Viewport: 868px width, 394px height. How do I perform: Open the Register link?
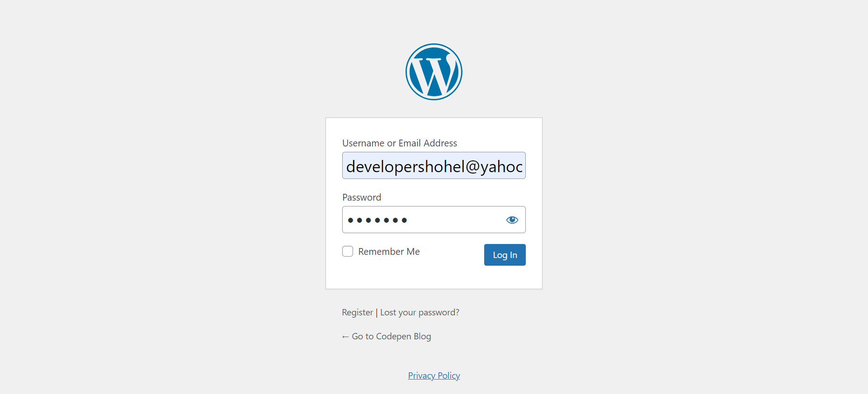point(357,312)
